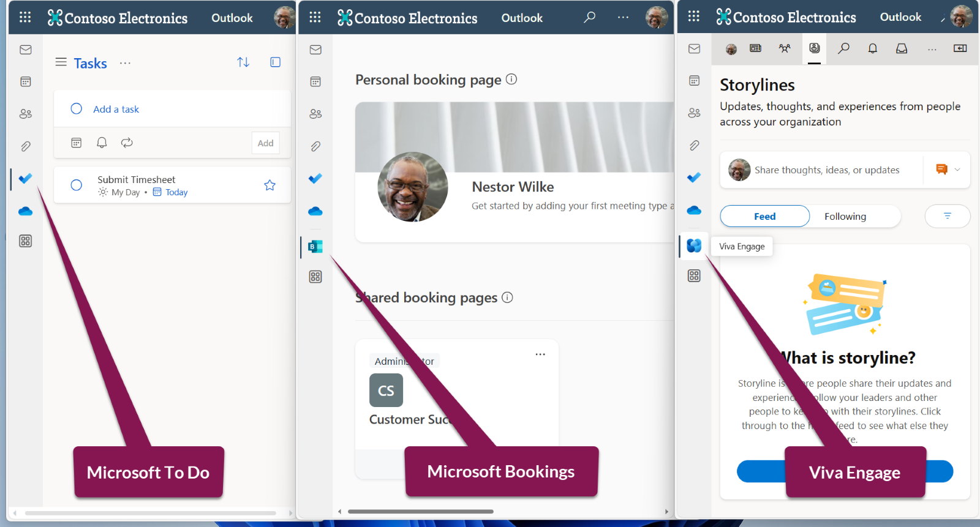Open the header ellipsis menu in Bookings window
The image size is (980, 527).
tap(623, 17)
